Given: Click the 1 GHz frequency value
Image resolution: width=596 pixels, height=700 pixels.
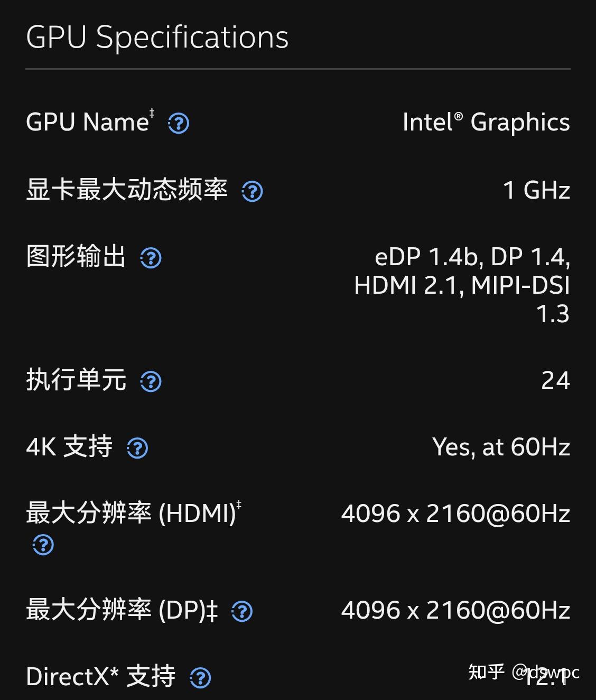Looking at the screenshot, I should click(537, 190).
